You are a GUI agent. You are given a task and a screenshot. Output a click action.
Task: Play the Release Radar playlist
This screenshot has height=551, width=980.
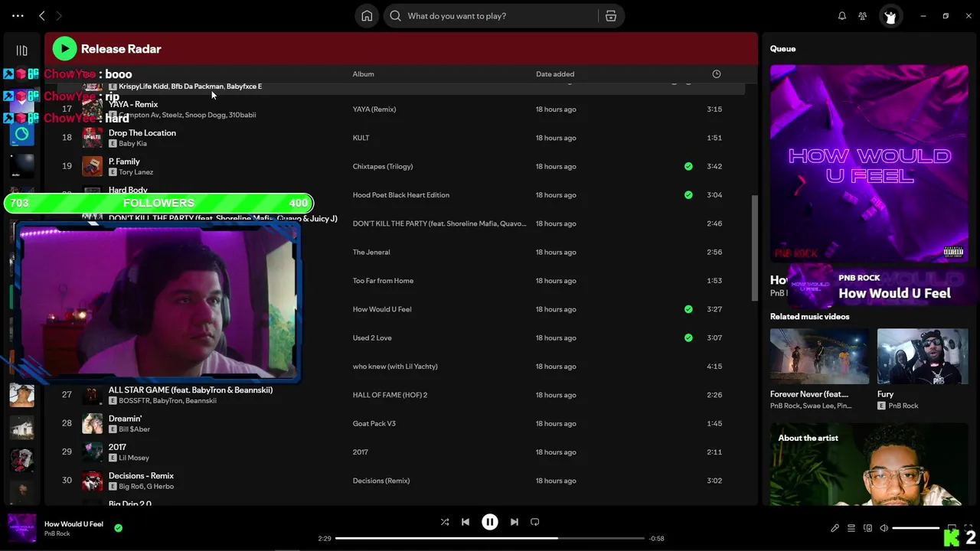click(64, 48)
